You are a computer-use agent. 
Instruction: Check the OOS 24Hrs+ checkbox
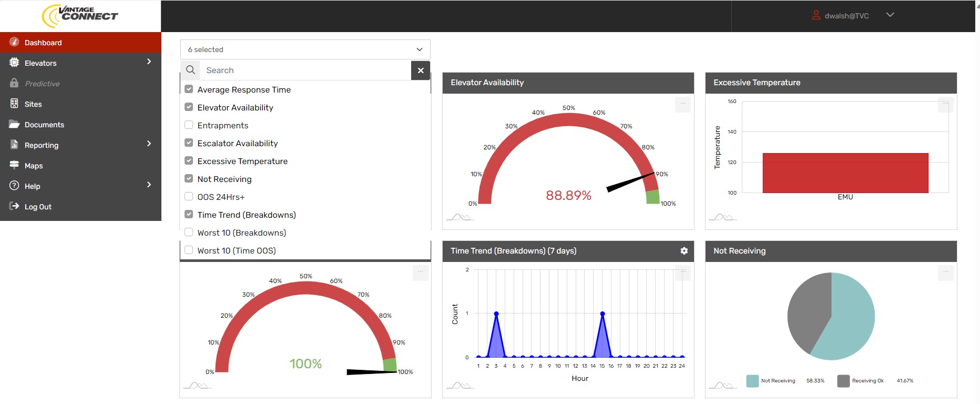click(189, 197)
